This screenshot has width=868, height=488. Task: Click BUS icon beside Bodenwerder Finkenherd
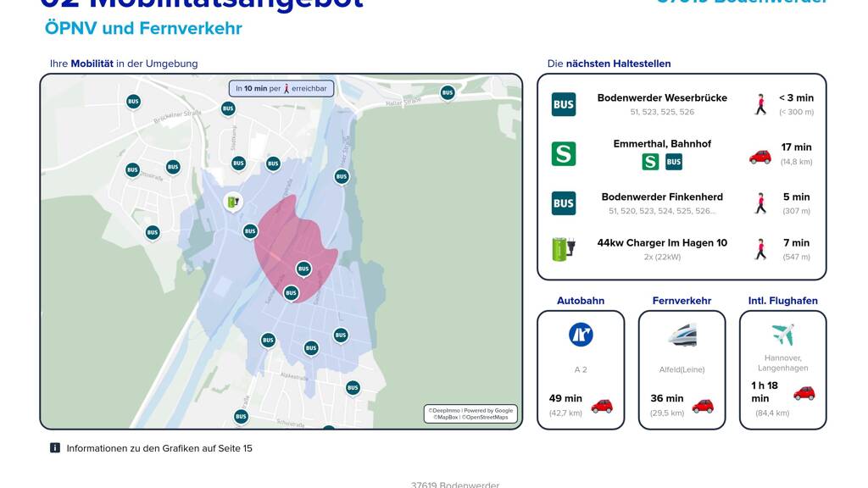tap(564, 203)
